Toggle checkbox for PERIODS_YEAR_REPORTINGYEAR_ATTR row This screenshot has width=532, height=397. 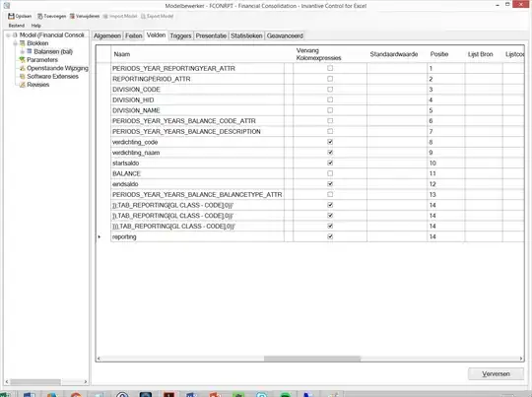click(330, 68)
